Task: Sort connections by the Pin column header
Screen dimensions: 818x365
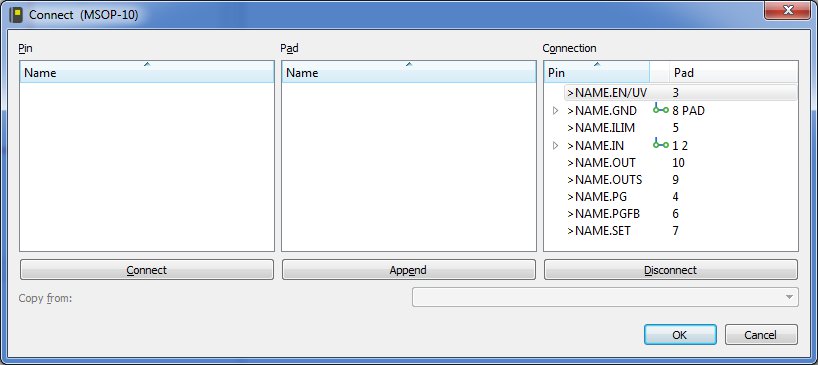Action: [x=597, y=72]
